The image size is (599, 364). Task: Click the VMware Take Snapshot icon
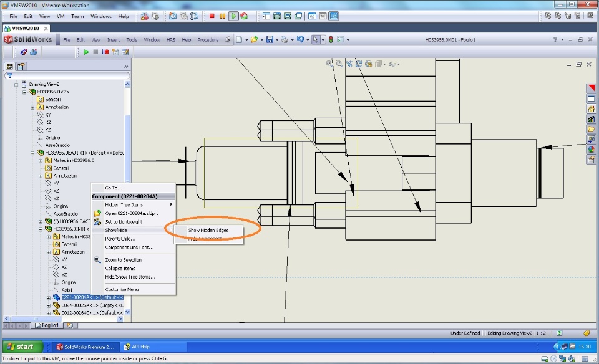[173, 16]
